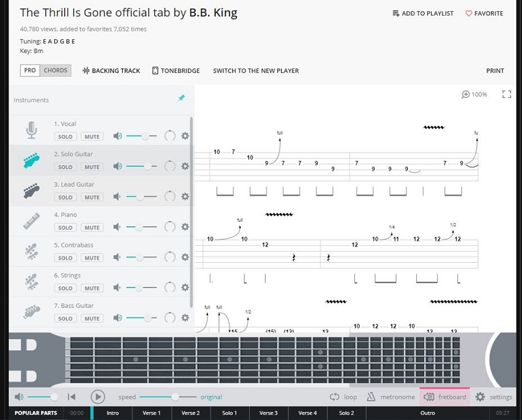The image size is (522, 420).
Task: Jump to Solo 2 section
Action: 346,413
